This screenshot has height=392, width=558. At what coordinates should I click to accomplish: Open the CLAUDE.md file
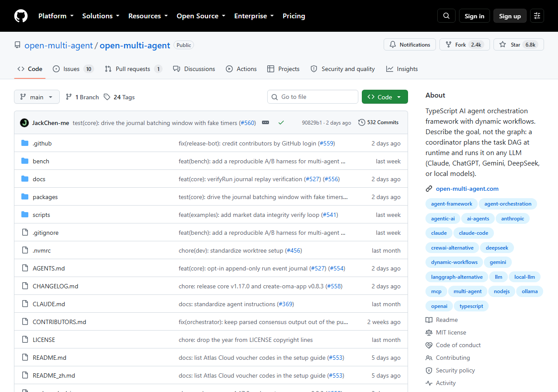[x=49, y=304]
